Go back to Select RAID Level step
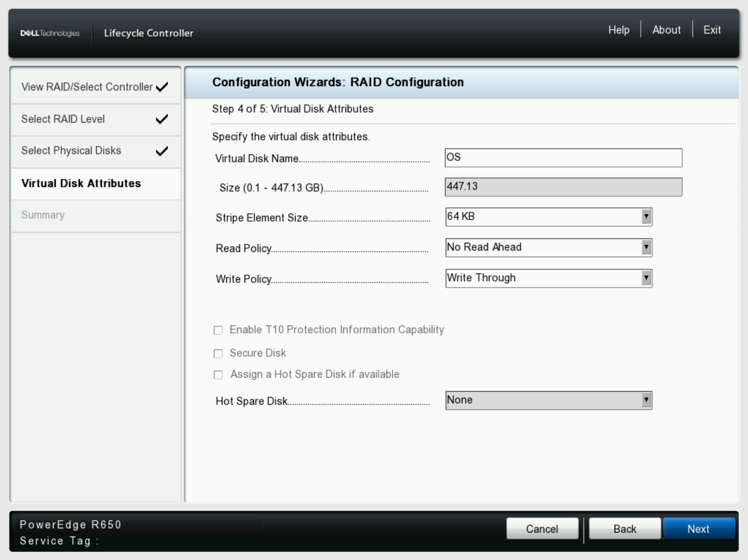The height and width of the screenshot is (560, 748). click(62, 119)
